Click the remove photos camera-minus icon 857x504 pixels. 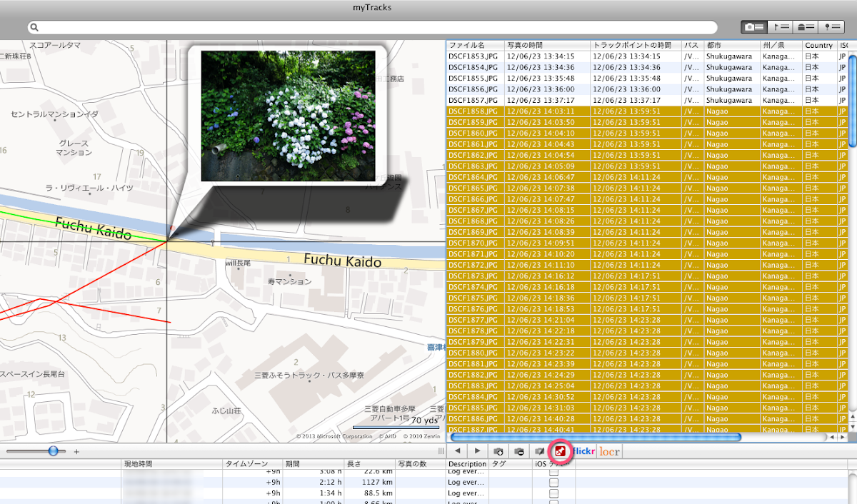pyautogui.click(x=519, y=451)
